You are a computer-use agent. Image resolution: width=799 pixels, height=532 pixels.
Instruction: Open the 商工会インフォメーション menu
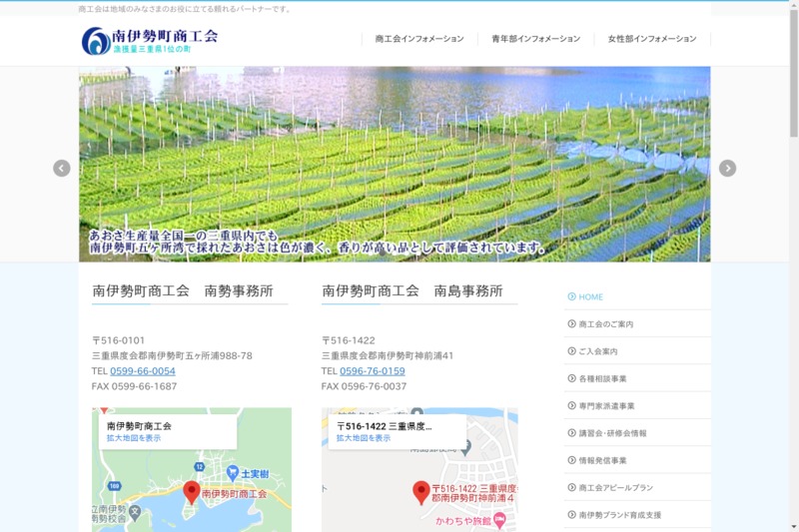pos(419,39)
